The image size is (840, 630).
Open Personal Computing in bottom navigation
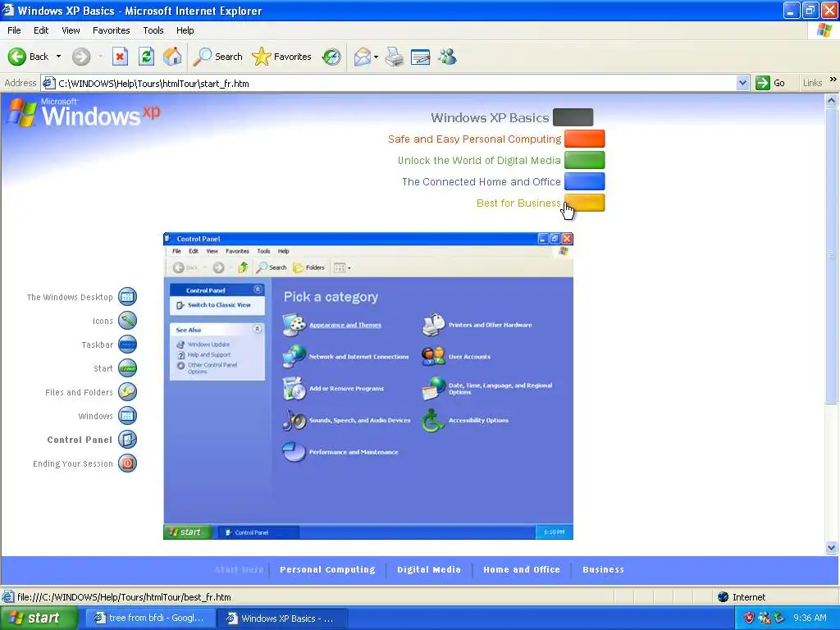[327, 569]
